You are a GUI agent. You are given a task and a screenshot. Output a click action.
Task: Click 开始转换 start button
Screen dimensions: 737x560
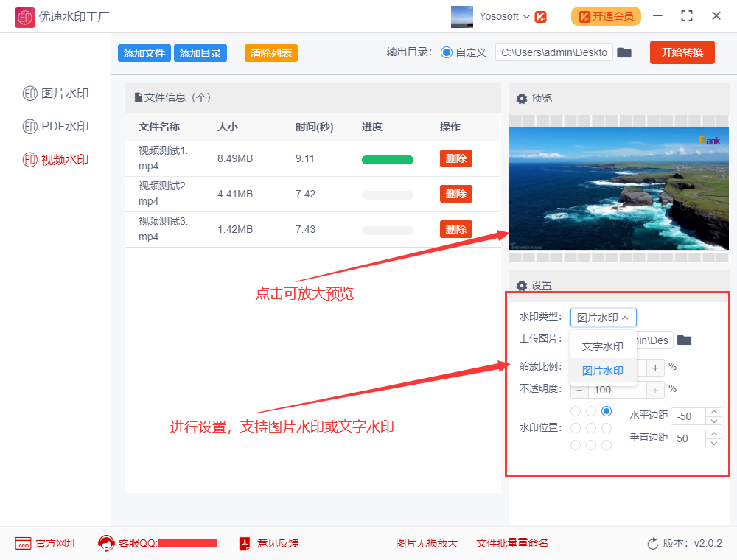(x=682, y=52)
